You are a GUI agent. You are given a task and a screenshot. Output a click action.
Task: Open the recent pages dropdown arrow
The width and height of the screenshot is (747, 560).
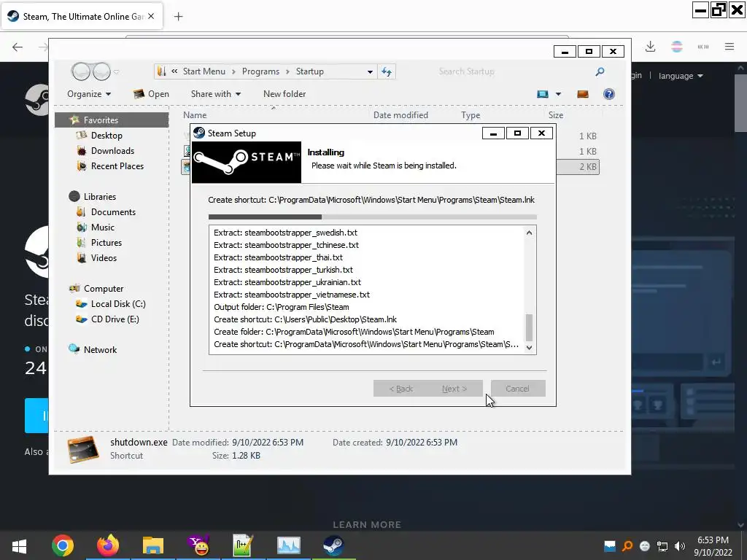(x=116, y=72)
